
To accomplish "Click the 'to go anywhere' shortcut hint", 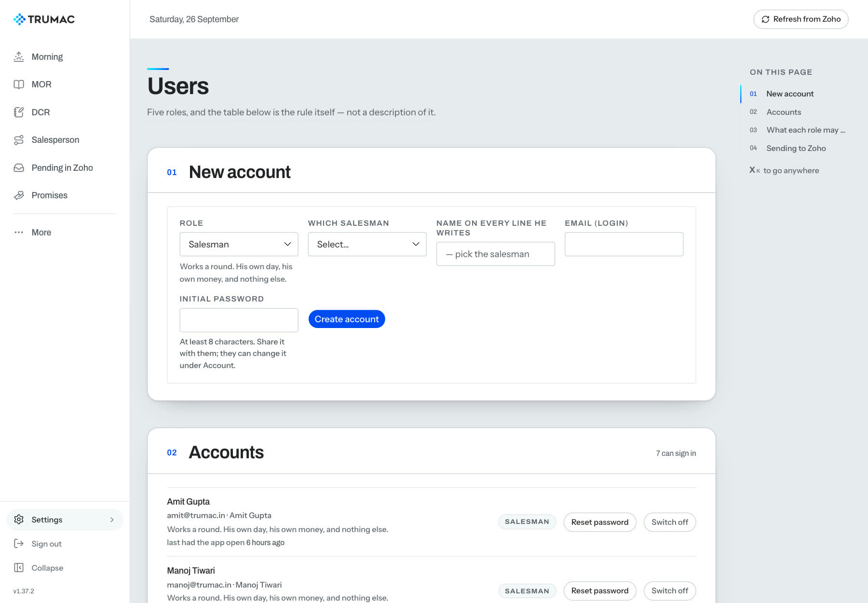I will click(x=791, y=170).
